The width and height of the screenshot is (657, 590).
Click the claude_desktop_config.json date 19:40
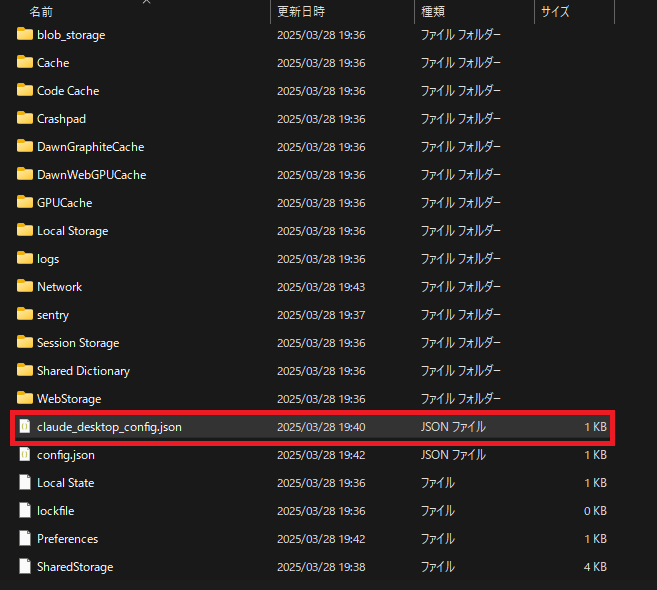[x=321, y=427]
